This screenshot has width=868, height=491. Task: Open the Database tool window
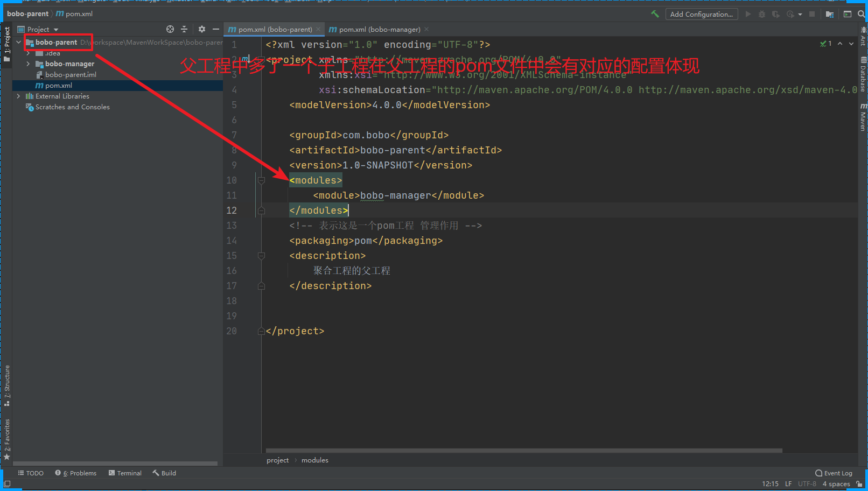click(863, 74)
